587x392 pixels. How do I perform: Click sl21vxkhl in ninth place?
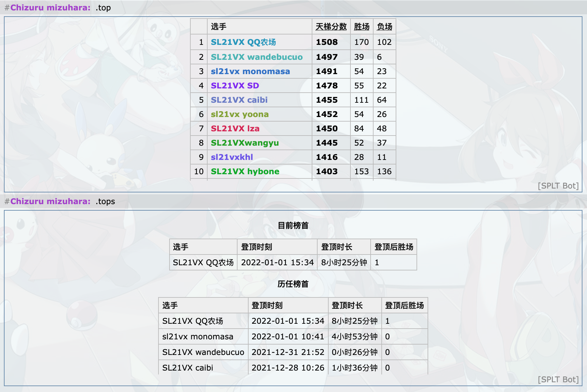pos(232,157)
